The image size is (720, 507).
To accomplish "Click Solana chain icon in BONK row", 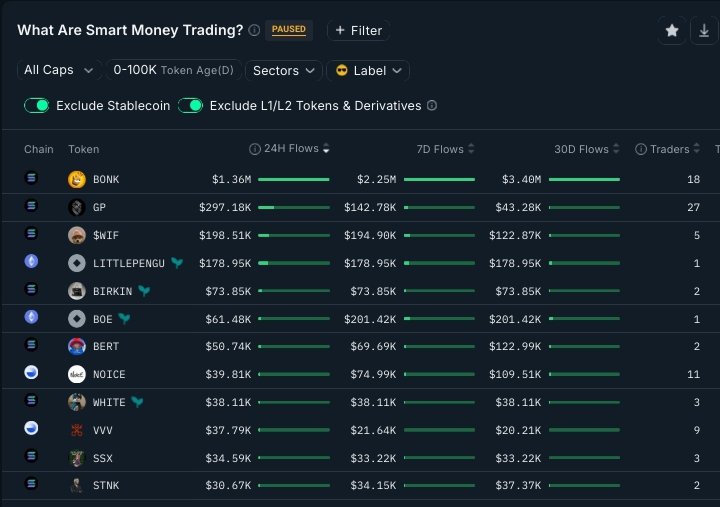I will point(31,177).
